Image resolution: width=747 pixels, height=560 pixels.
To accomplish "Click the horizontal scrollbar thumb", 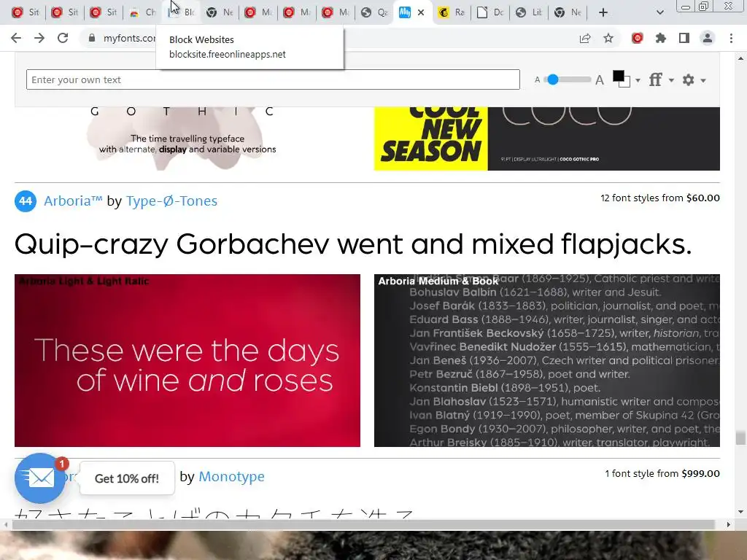I will 363,524.
